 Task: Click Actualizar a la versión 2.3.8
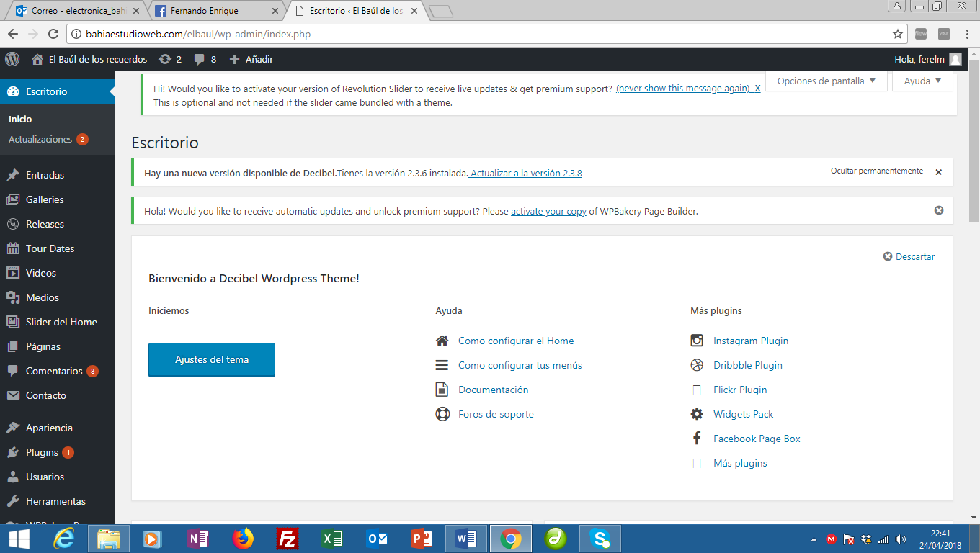(x=526, y=173)
